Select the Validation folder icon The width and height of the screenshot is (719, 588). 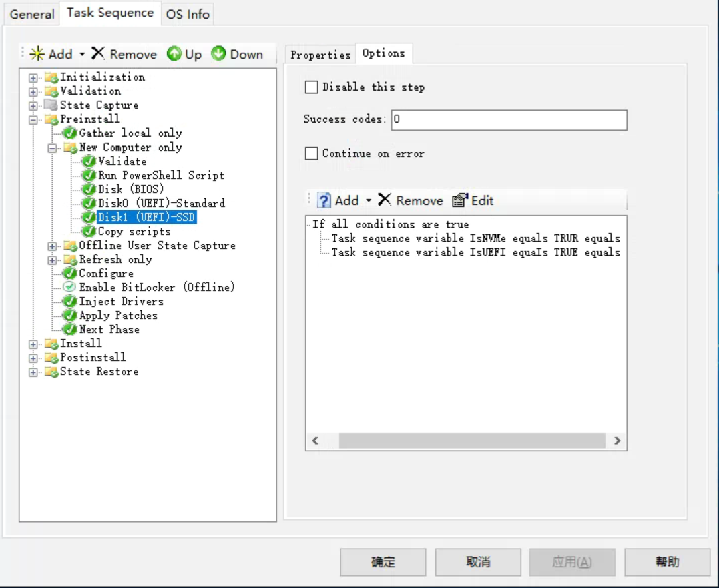(51, 91)
